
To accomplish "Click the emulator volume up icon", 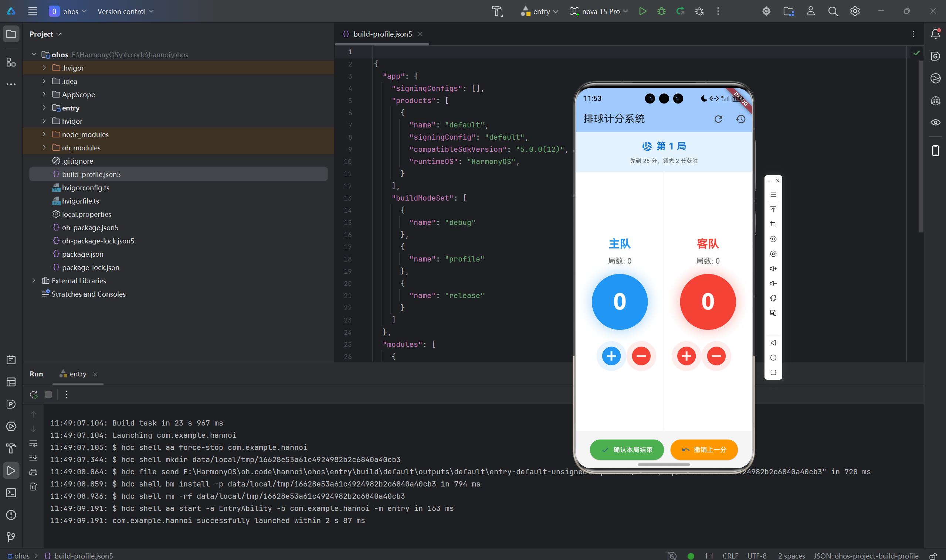I will (x=773, y=269).
